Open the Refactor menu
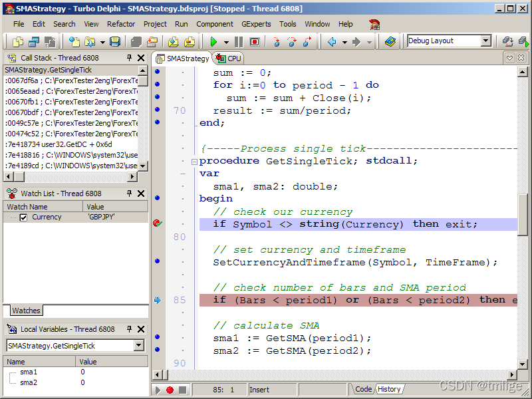 click(121, 24)
